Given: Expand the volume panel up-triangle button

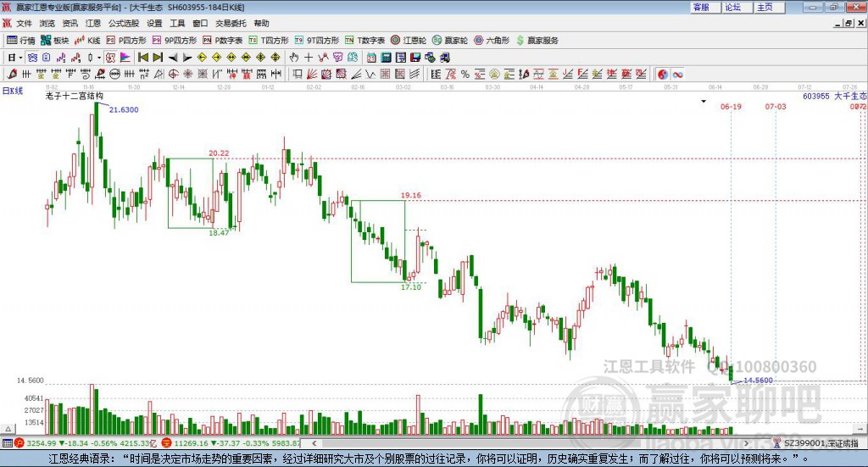Looking at the screenshot, I should [8, 429].
